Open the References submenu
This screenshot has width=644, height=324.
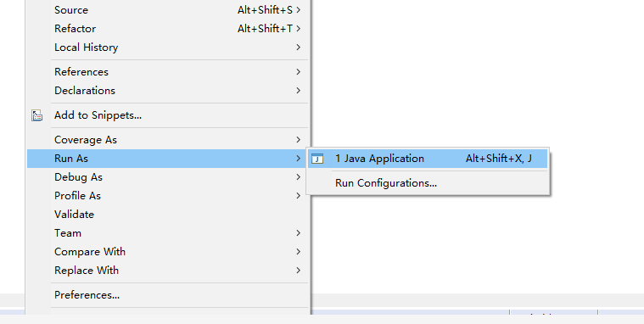(x=167, y=72)
